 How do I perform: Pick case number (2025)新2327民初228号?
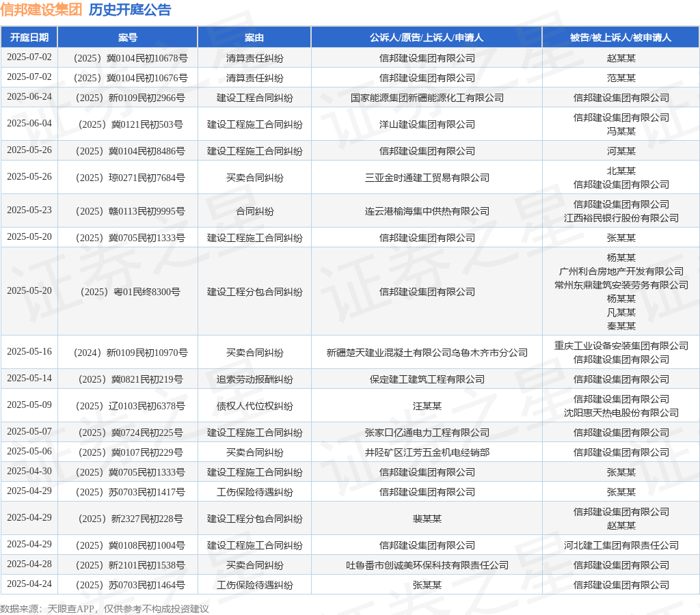[131, 519]
